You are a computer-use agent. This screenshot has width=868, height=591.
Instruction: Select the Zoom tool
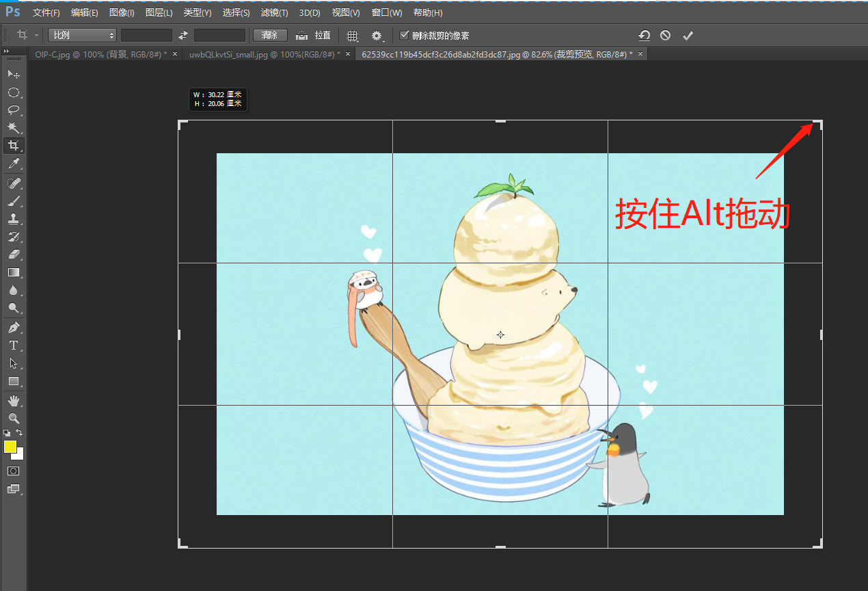(x=13, y=419)
